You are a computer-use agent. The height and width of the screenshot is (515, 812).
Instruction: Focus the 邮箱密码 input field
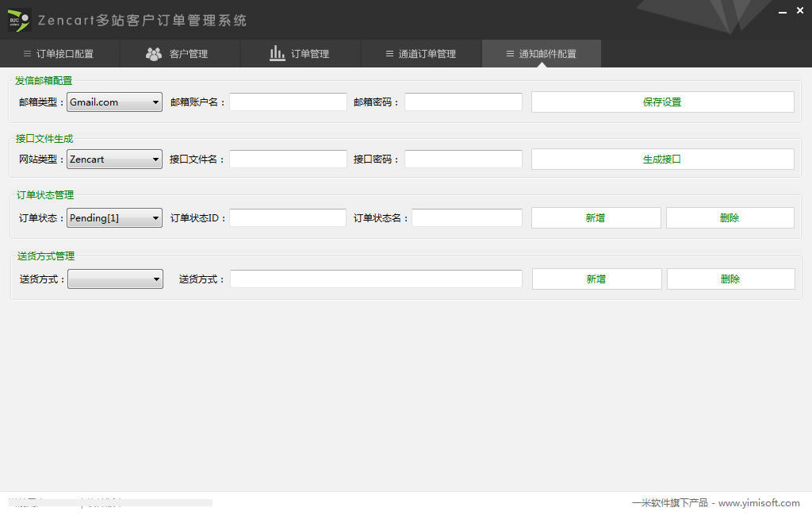pos(463,102)
